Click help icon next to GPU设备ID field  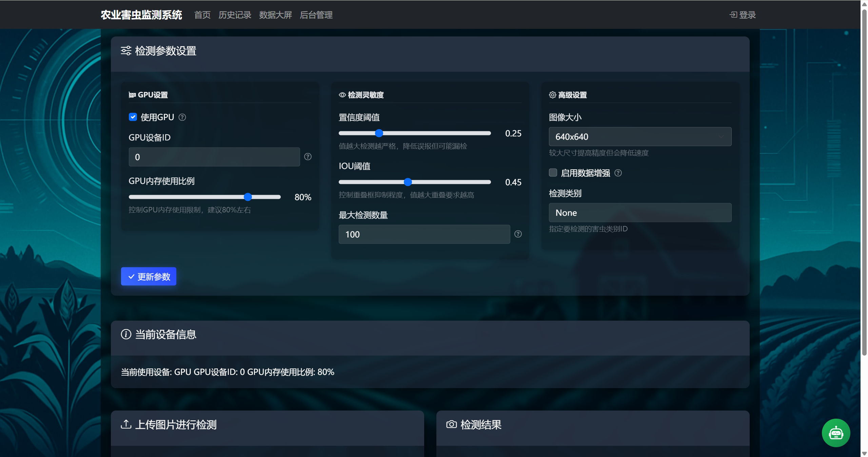[308, 157]
